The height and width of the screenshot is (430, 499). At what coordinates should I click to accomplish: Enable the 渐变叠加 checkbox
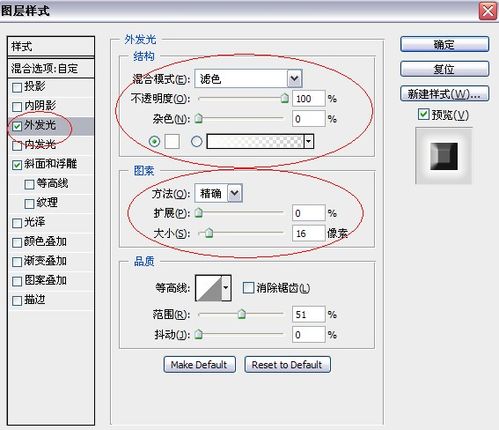(x=17, y=262)
